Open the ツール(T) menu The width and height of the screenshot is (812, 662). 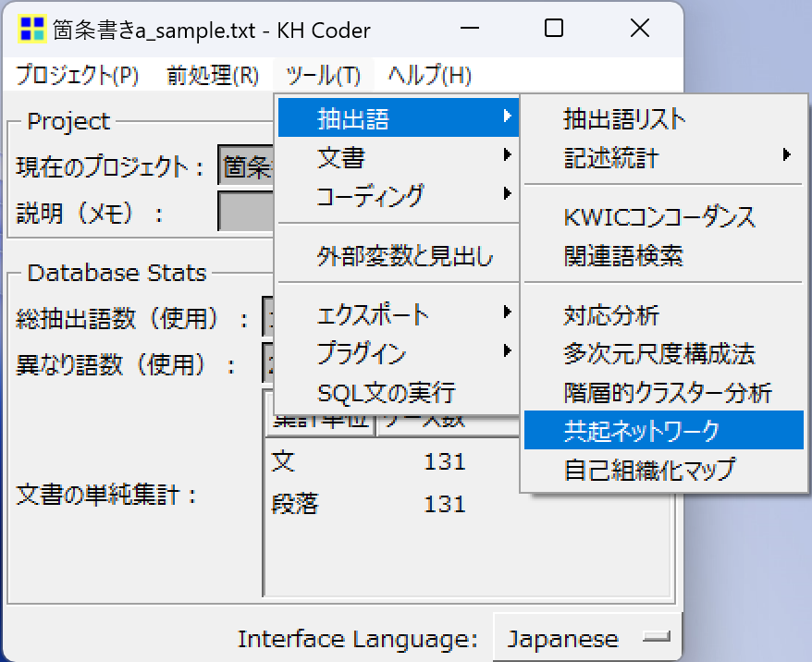click(324, 76)
